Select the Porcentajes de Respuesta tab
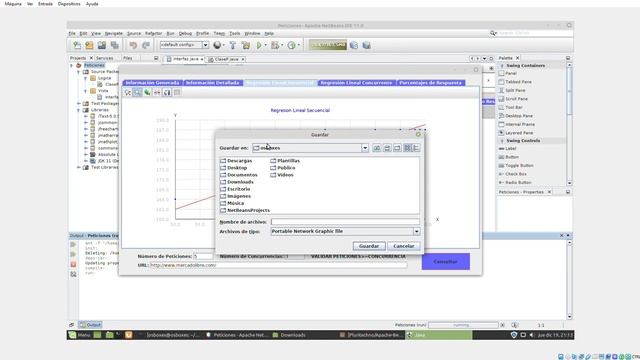This screenshot has width=640, height=360. [430, 83]
